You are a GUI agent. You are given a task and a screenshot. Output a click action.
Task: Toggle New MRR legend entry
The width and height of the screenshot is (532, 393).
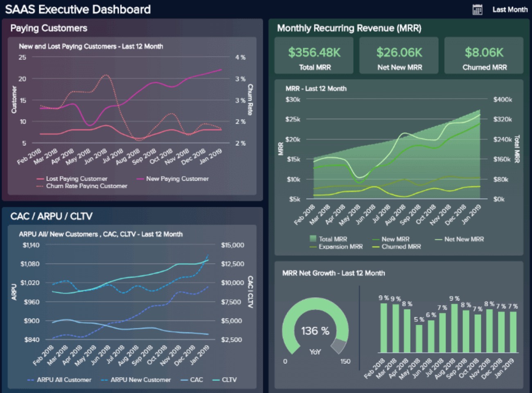[391, 239]
